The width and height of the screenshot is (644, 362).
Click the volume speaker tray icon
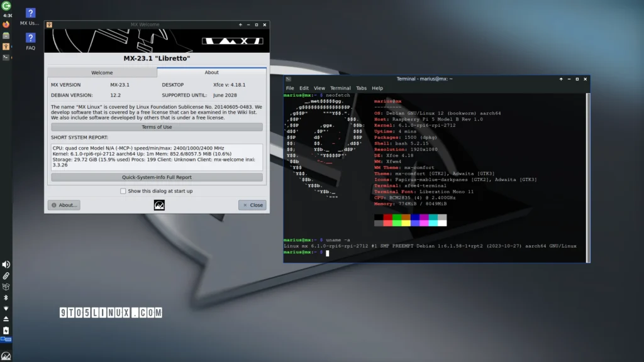(6, 265)
